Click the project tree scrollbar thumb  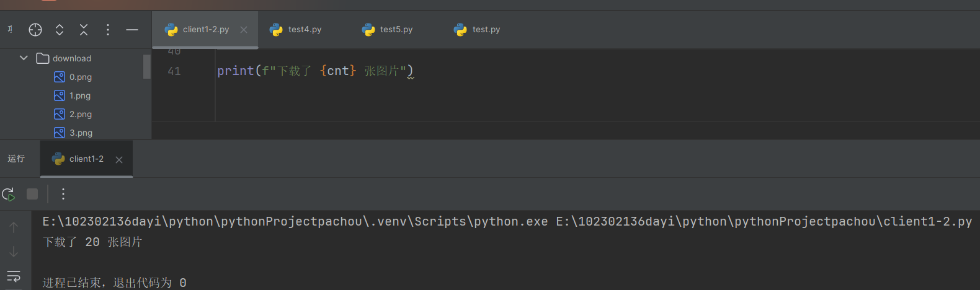[x=147, y=66]
